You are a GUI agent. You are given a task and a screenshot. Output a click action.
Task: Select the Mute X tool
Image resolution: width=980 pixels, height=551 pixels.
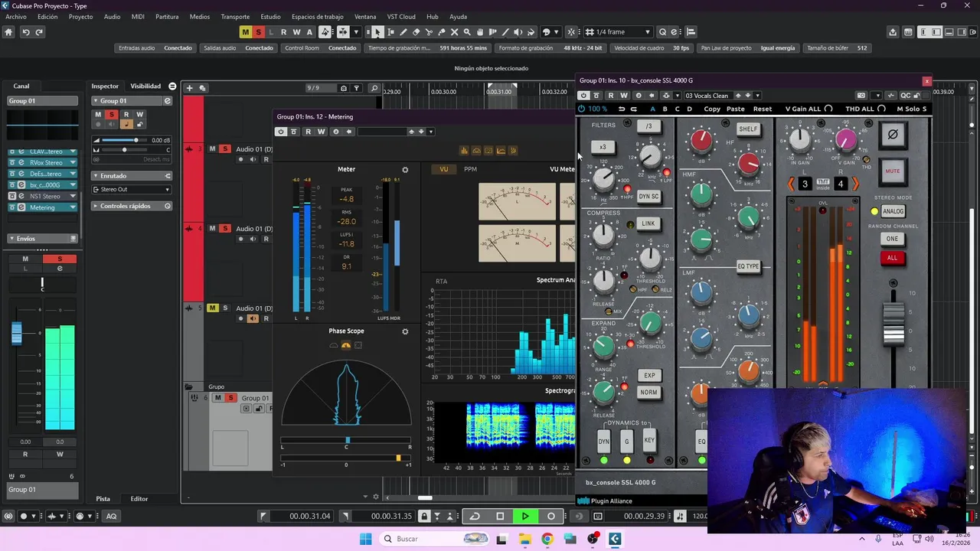coord(455,32)
